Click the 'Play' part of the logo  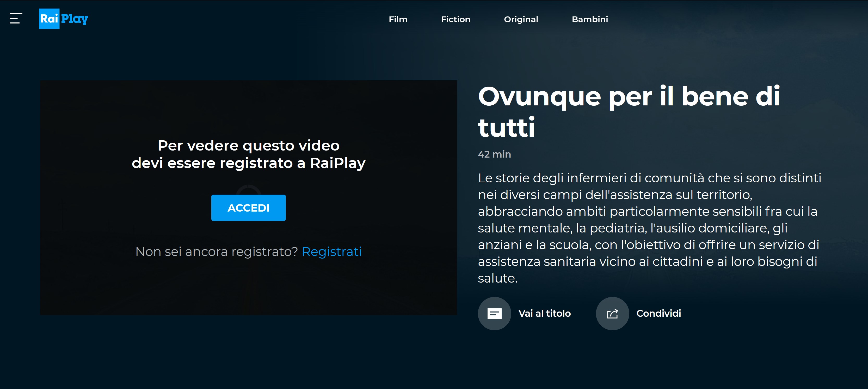click(75, 19)
